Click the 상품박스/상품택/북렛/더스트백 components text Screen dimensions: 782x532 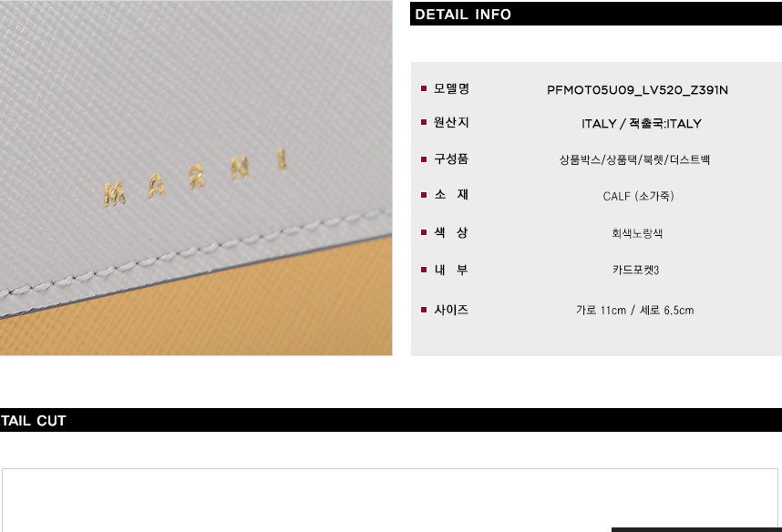click(x=634, y=159)
